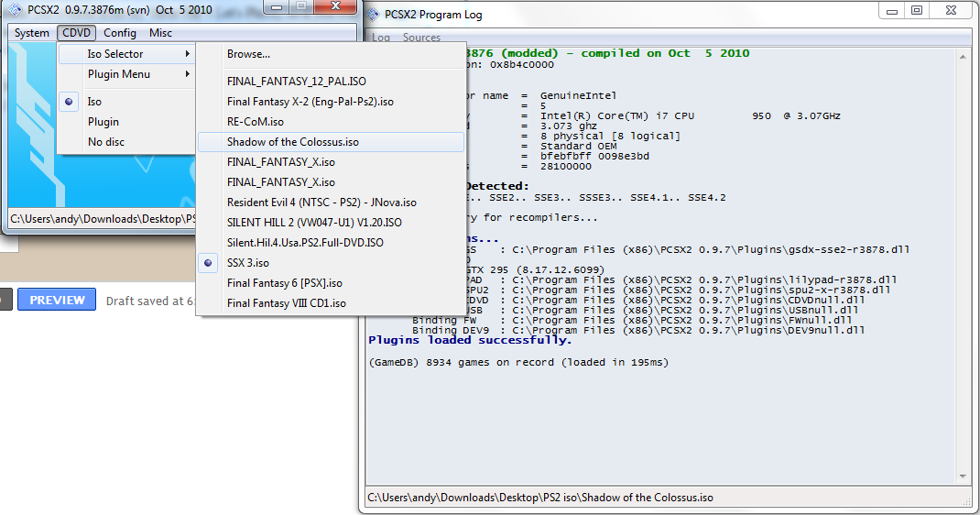Click the 'Draft saved at' status text
Viewport: 980px width, 515px height.
[150, 301]
